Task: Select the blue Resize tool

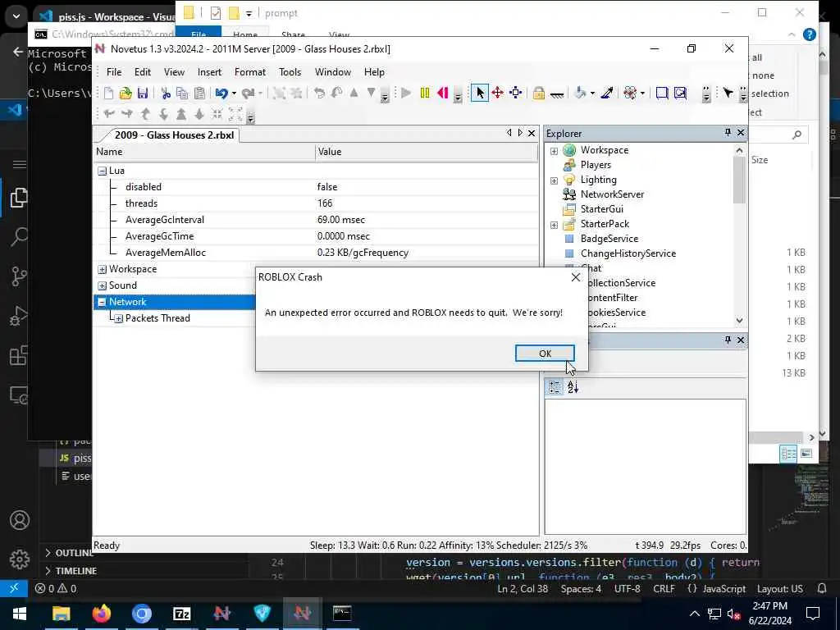Action: (515, 94)
